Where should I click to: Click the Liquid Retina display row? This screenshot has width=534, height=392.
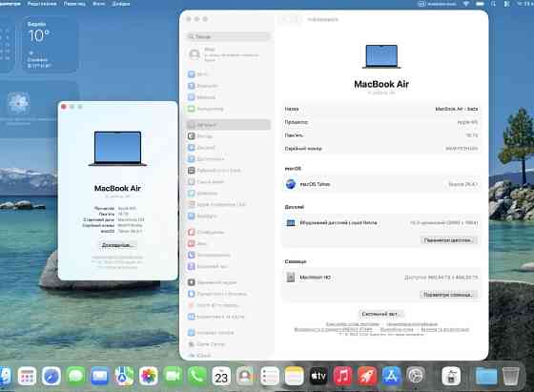[381, 223]
